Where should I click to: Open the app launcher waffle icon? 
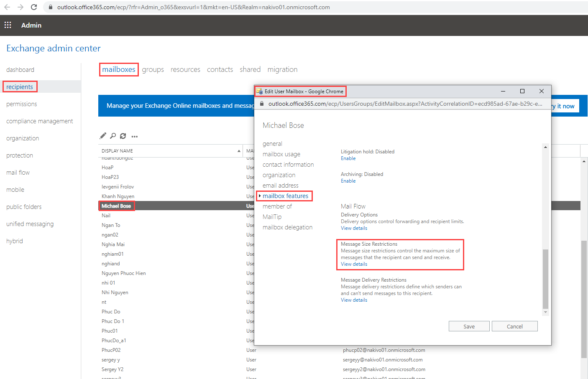[x=8, y=25]
